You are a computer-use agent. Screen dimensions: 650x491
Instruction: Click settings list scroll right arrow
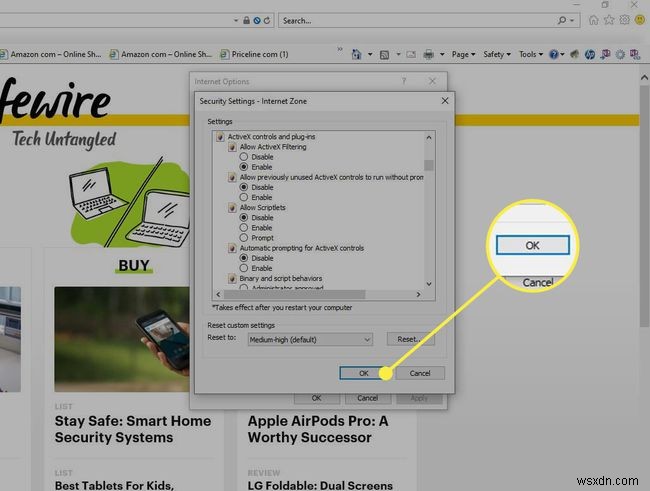click(418, 294)
